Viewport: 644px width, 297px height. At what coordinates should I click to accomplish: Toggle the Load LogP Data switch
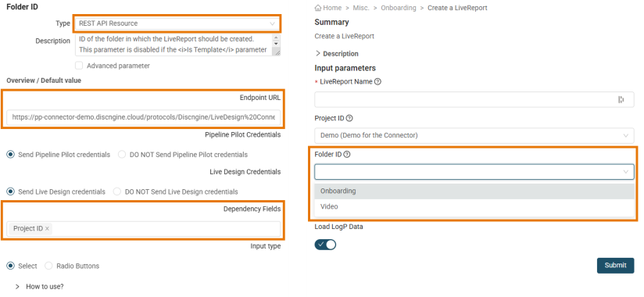[325, 245]
